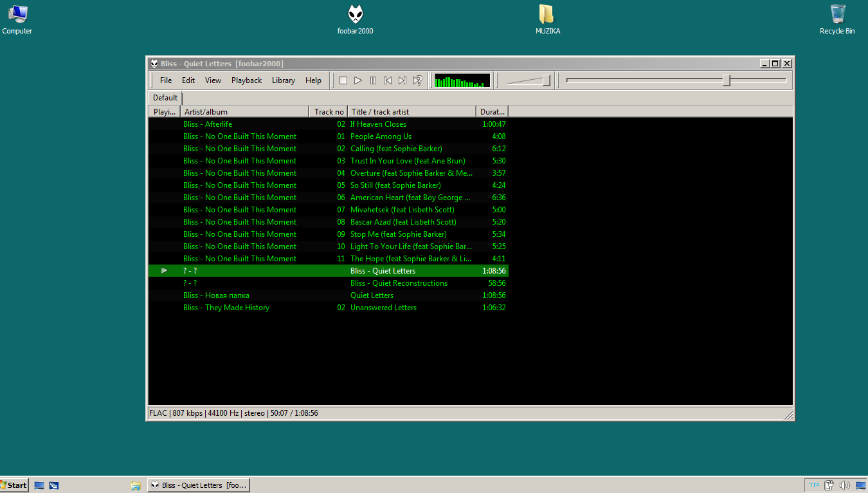Select Trust In Your Love (feat Ane Brun)

coord(329,161)
